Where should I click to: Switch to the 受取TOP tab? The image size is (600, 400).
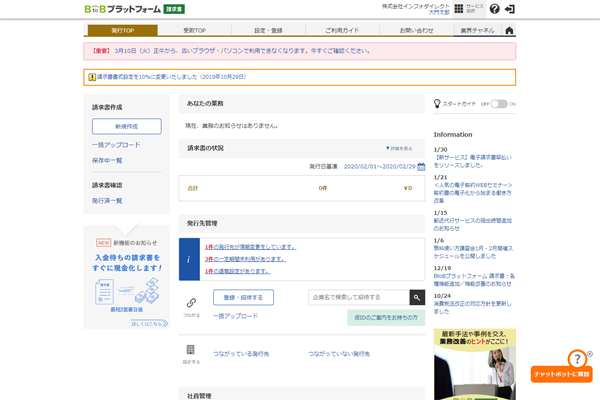tap(192, 31)
